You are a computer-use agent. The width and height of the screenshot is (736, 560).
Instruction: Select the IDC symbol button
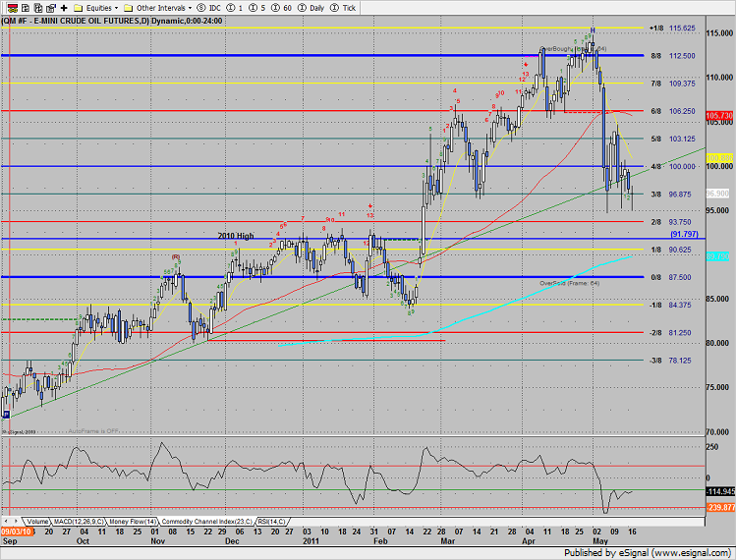click(209, 8)
